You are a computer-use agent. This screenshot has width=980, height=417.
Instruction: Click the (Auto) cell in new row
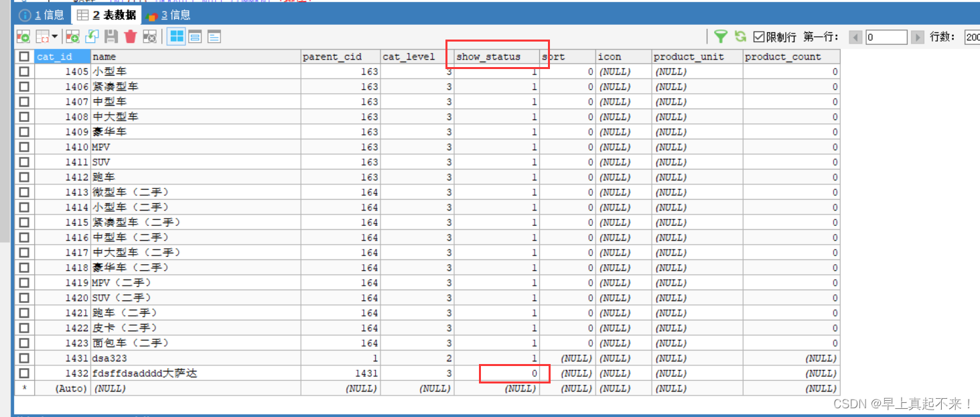(x=62, y=388)
